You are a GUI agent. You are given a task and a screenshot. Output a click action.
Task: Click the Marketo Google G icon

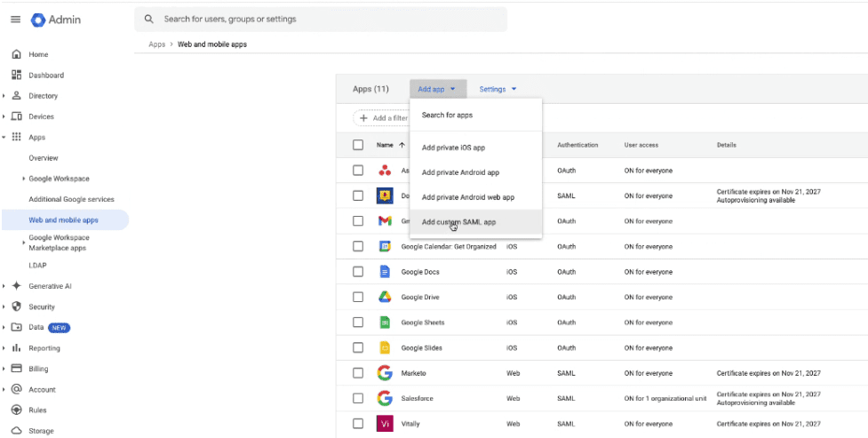pyautogui.click(x=385, y=373)
